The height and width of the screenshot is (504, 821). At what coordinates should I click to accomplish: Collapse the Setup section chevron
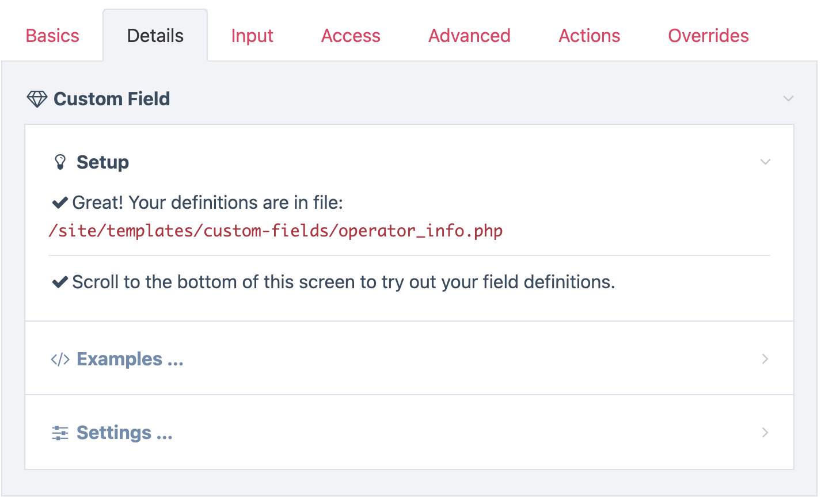tap(765, 162)
